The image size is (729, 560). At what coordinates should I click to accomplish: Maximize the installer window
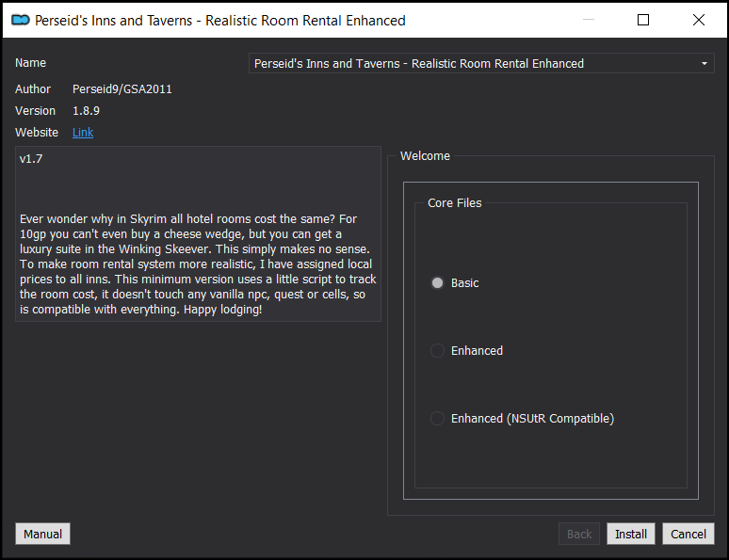click(643, 20)
